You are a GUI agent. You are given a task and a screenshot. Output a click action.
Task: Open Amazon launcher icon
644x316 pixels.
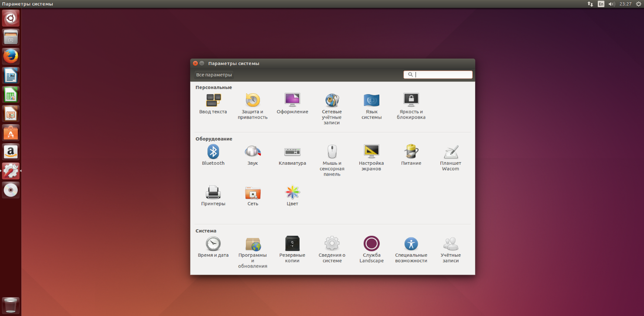point(11,152)
